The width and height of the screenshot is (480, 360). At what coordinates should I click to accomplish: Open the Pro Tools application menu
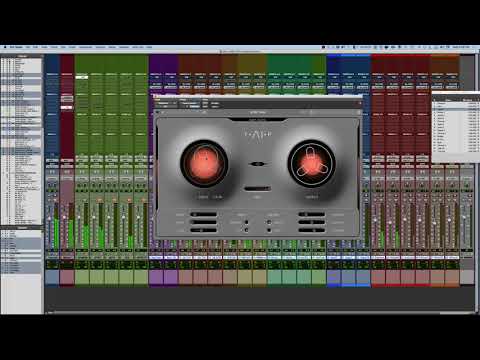(16, 47)
